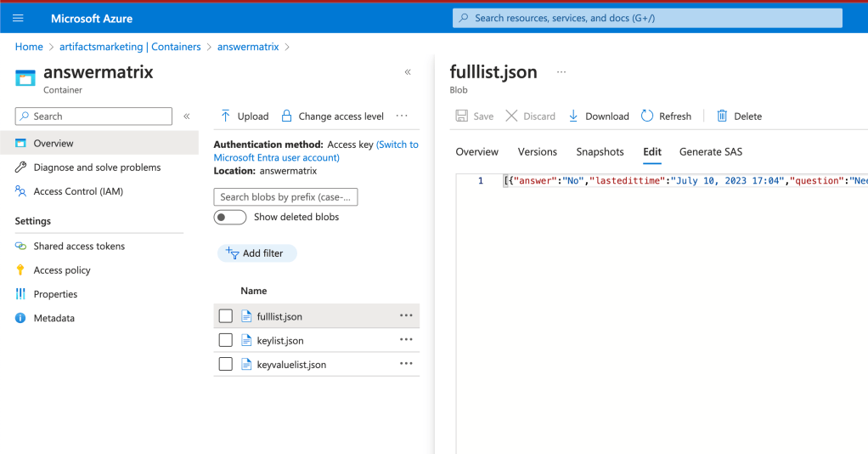Select the Edit tab
The height and width of the screenshot is (454, 868).
(652, 152)
